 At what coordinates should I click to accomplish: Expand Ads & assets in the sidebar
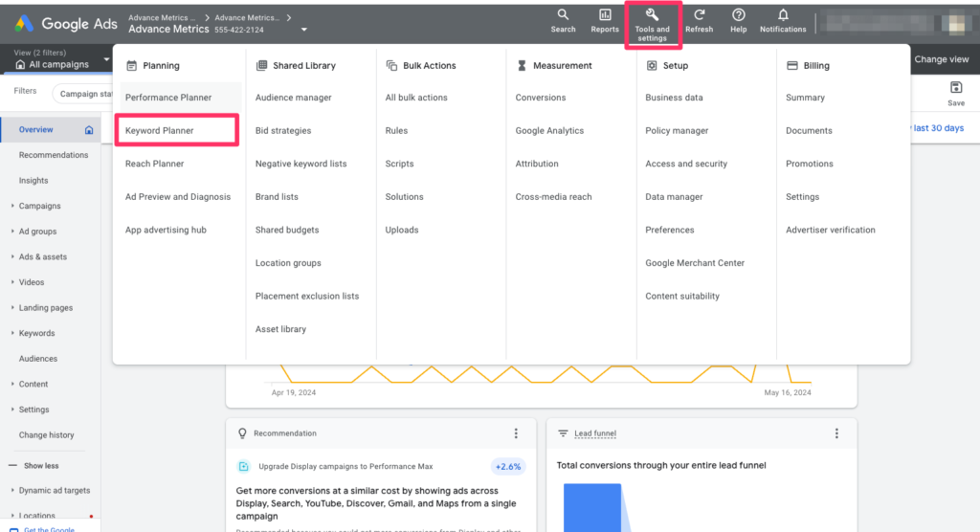(12, 257)
